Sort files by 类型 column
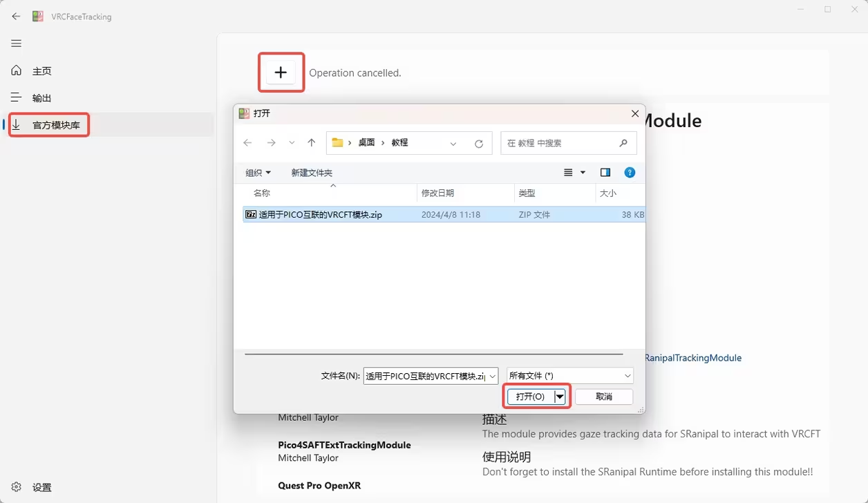Image resolution: width=868 pixels, height=503 pixels. [555, 193]
